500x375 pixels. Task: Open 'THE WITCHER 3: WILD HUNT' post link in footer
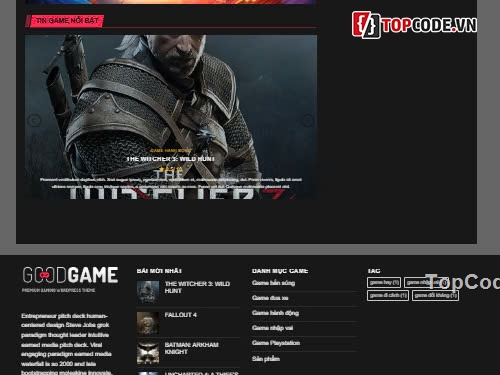(197, 287)
